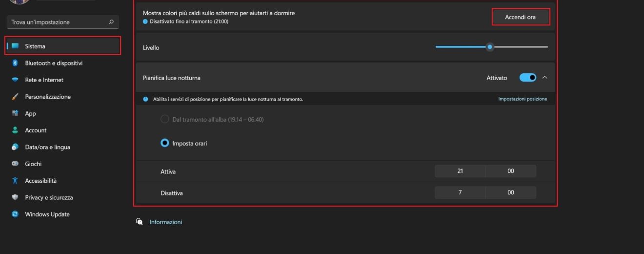Click the info icon beside Disattivato fino al tramonto

[145, 21]
